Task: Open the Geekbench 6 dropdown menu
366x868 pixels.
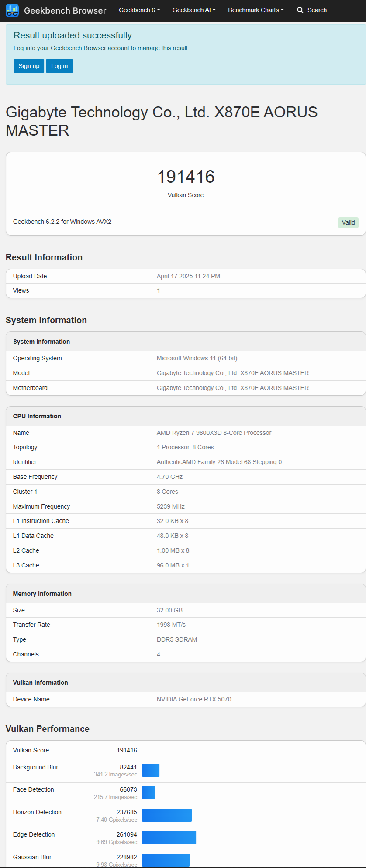Action: [139, 10]
